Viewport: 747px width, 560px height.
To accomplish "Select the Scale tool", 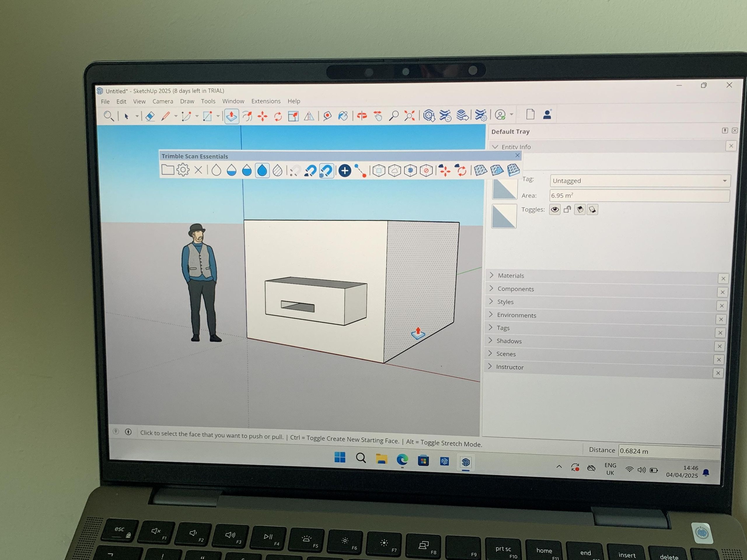I will tap(293, 116).
